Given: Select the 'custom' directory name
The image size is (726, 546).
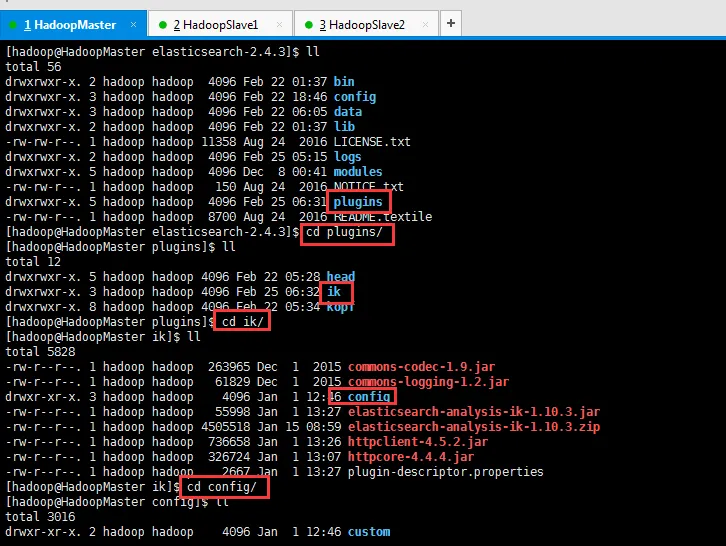Looking at the screenshot, I should click(369, 532).
